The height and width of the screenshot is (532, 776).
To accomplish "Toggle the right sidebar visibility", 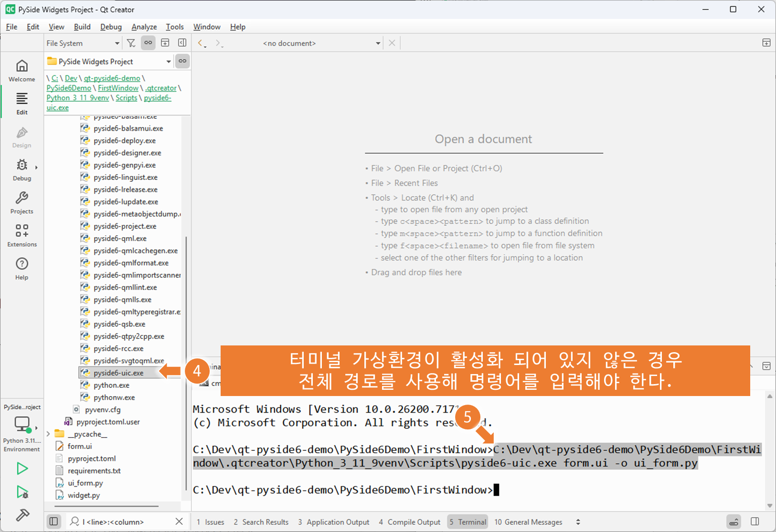I will tap(755, 522).
